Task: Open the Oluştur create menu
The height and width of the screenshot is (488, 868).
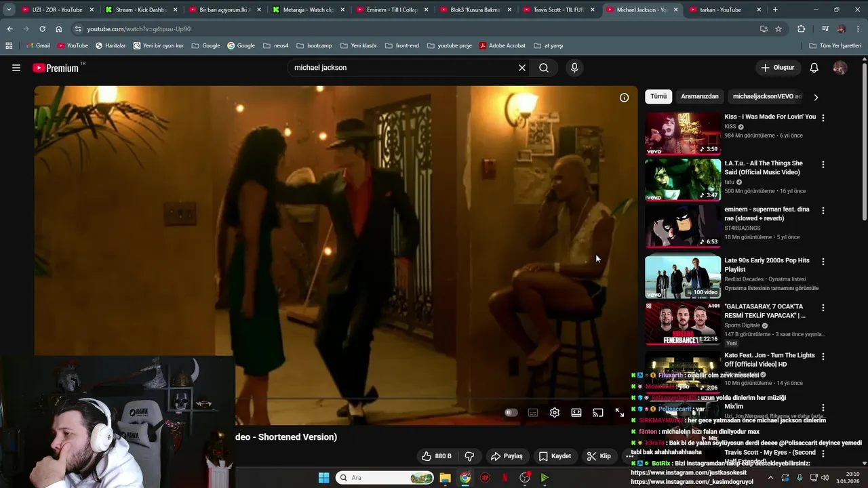Action: (778, 68)
